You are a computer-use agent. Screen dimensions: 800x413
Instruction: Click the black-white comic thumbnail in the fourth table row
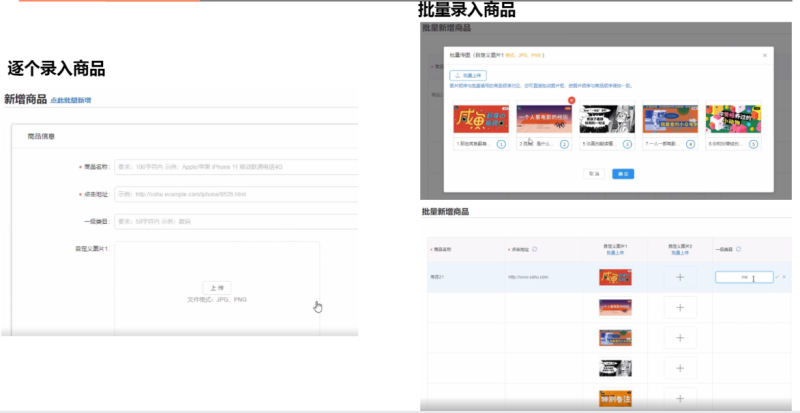(x=615, y=368)
